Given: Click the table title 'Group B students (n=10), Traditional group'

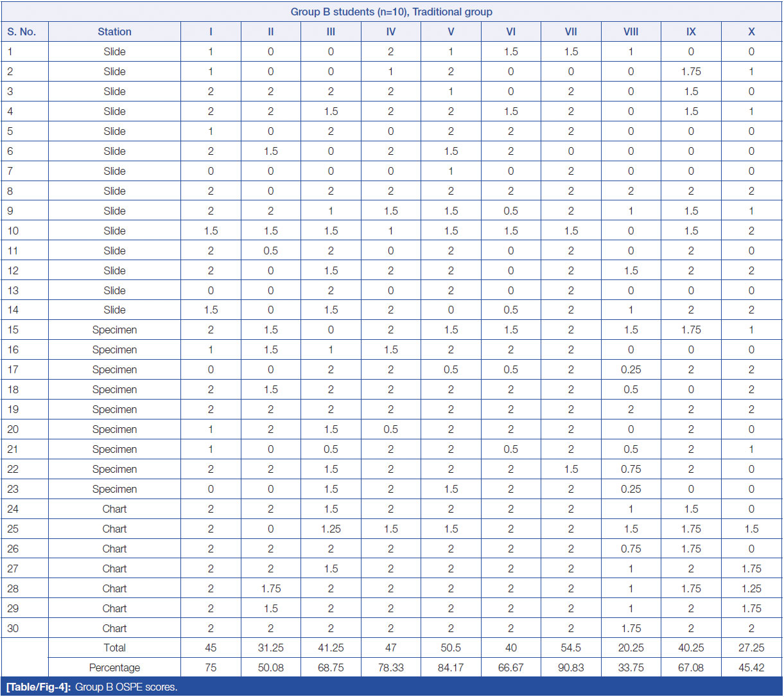Looking at the screenshot, I should [391, 12].
